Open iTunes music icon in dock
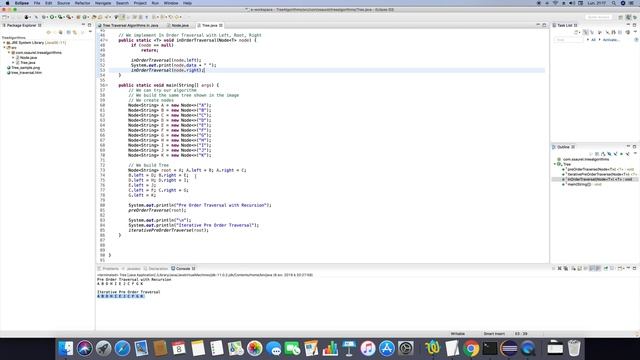640x360 pixels. tap(368, 349)
